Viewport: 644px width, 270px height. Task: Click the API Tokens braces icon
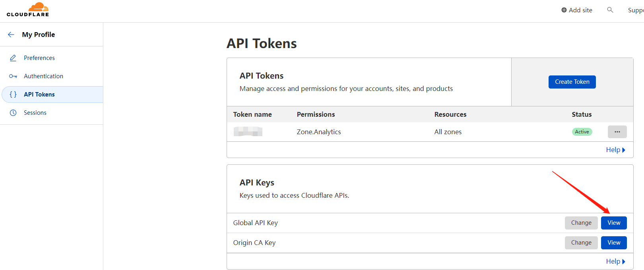(x=13, y=94)
